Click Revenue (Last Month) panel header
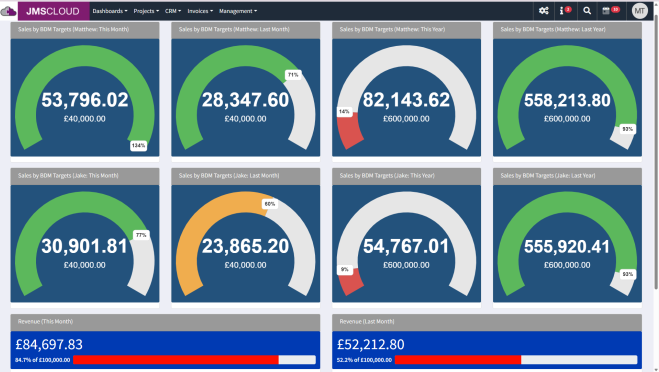The height and width of the screenshot is (372, 659). [487, 322]
